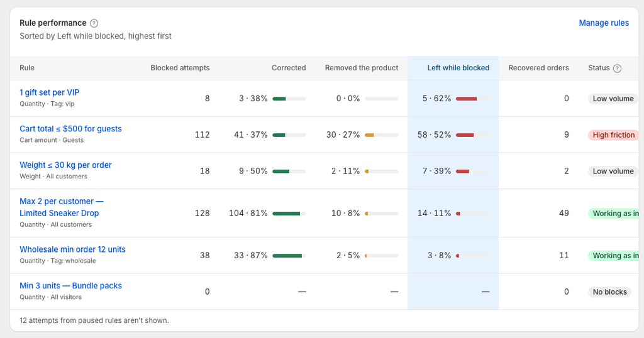644x338 pixels.
Task: Open the 'Weight ≤ 30 kg per order' rule
Action: (x=65, y=165)
